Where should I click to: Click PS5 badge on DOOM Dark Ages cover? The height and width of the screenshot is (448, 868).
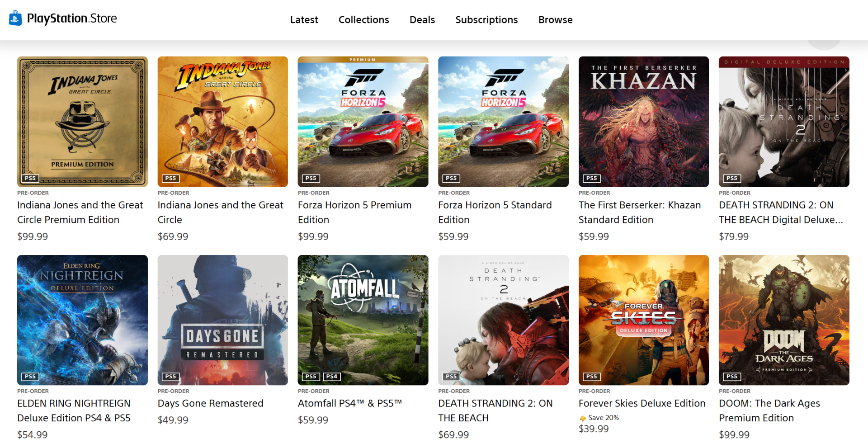(x=732, y=377)
